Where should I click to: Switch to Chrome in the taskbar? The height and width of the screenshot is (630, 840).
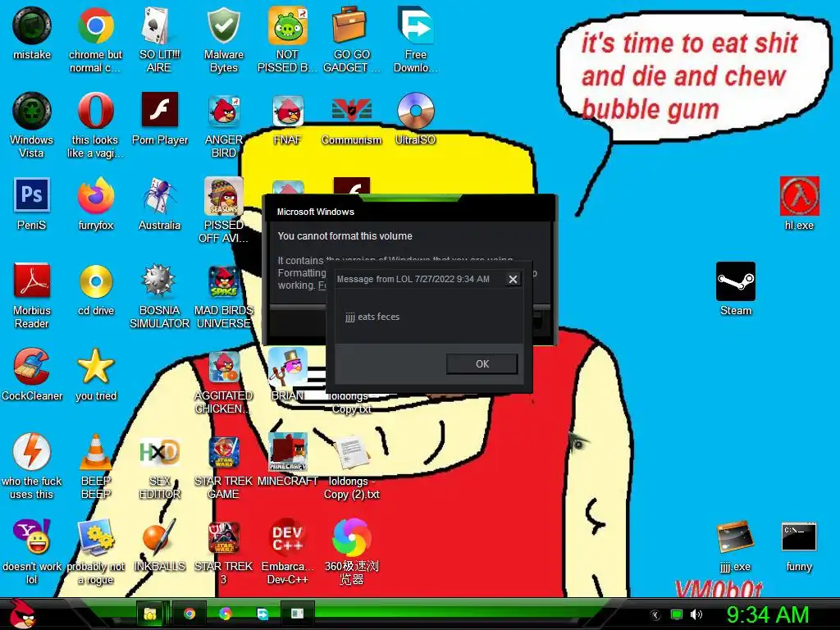click(x=189, y=614)
